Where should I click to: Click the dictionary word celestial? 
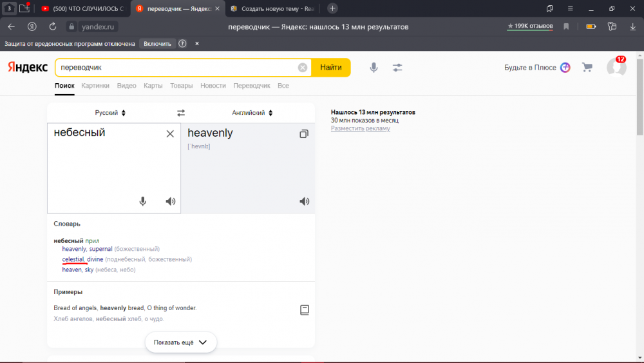tap(73, 259)
